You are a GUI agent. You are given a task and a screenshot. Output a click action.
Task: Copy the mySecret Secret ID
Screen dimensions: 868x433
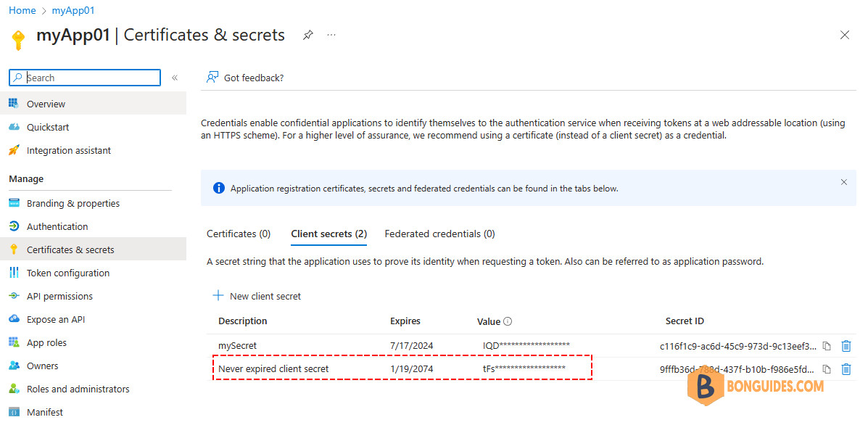827,346
